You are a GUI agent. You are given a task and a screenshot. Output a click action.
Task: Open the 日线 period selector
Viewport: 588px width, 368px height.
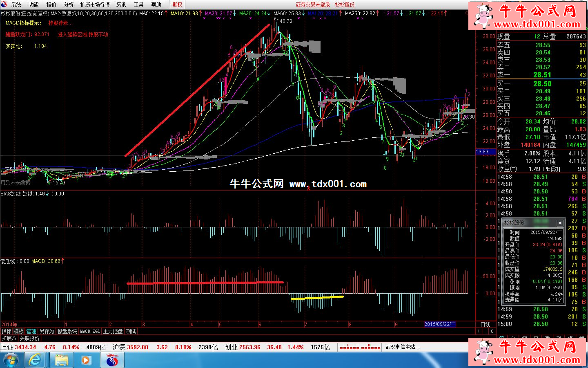tap(485, 324)
